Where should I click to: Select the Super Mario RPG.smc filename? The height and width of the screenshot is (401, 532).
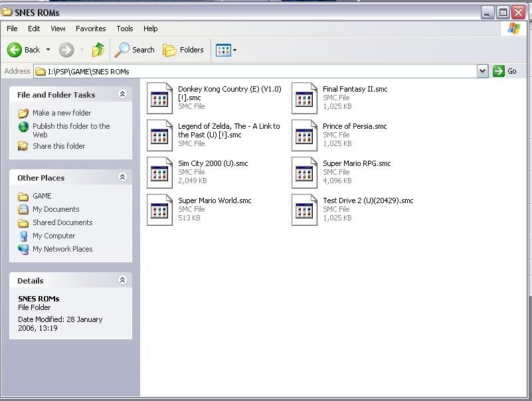click(357, 163)
